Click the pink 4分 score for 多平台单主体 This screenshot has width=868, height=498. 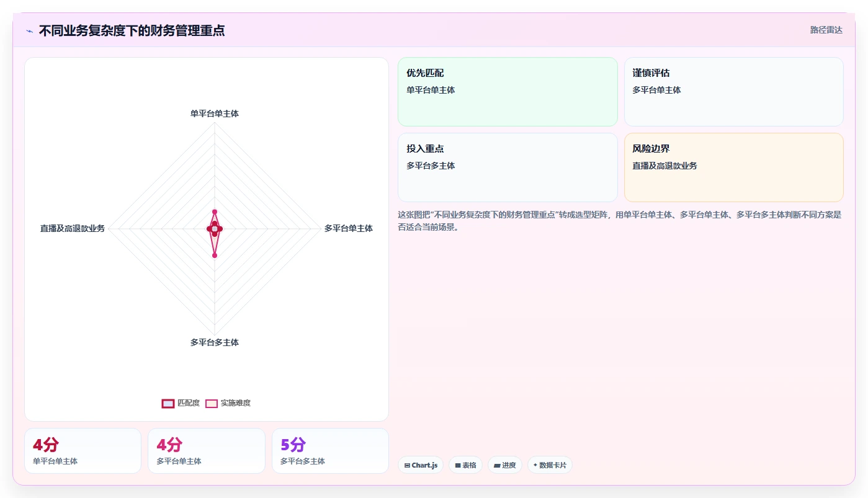(169, 445)
